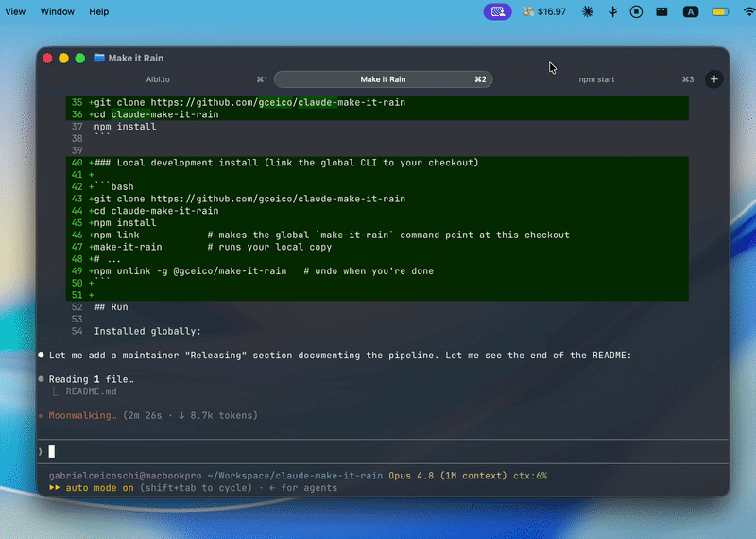Image resolution: width=756 pixels, height=539 pixels.
Task: Click the 'Let me add a maintainer' message
Action: tap(340, 356)
